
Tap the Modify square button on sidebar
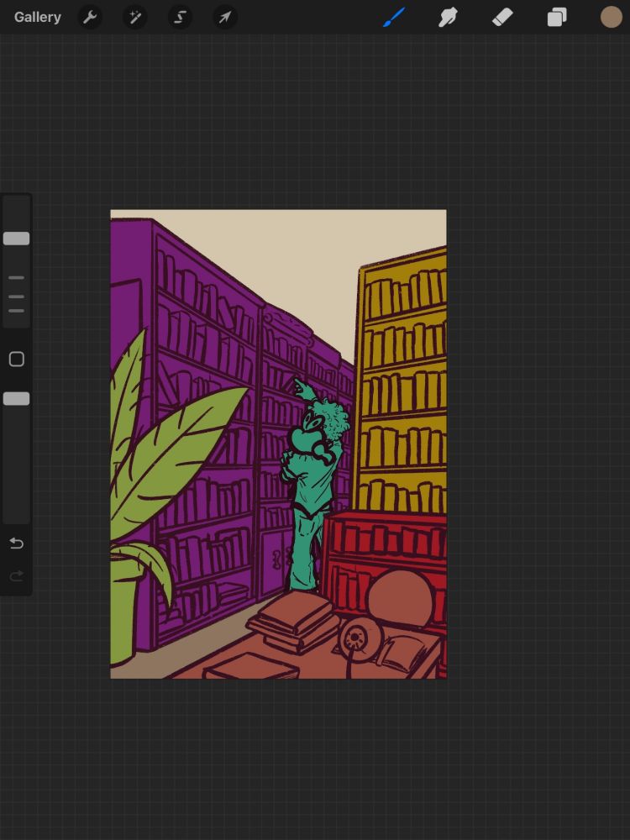[17, 359]
